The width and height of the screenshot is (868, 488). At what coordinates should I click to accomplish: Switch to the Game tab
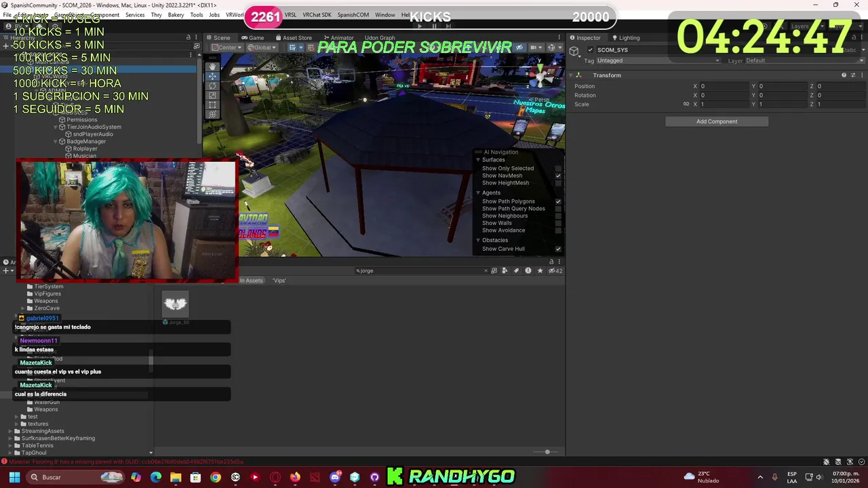point(252,38)
